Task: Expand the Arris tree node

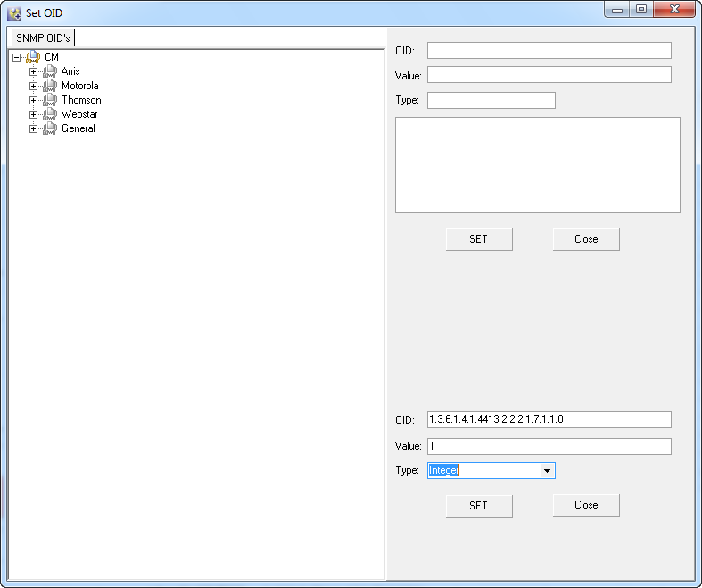Action: click(33, 71)
